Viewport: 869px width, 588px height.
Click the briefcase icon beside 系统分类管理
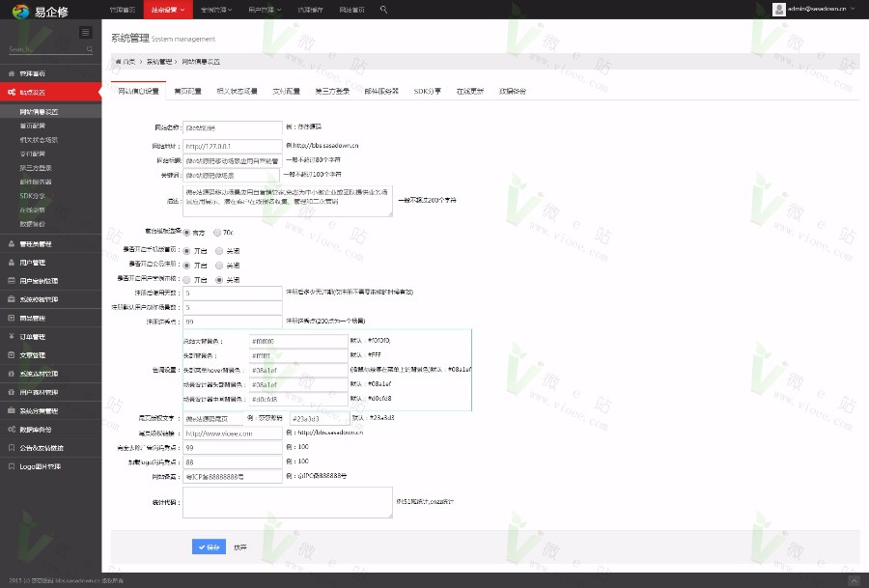(x=11, y=410)
